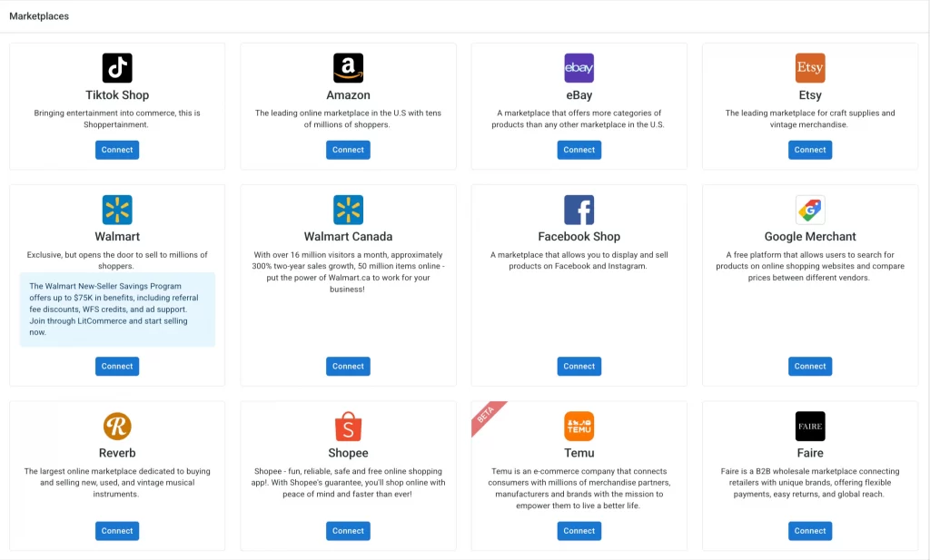Click the Shopee logo icon
Viewport: 930px width, 560px height.
[348, 426]
